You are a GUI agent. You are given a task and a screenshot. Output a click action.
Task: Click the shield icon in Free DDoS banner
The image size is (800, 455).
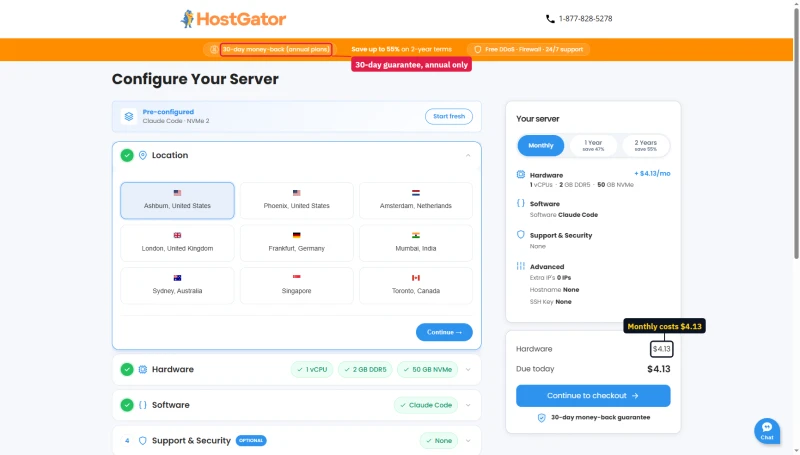point(478,49)
